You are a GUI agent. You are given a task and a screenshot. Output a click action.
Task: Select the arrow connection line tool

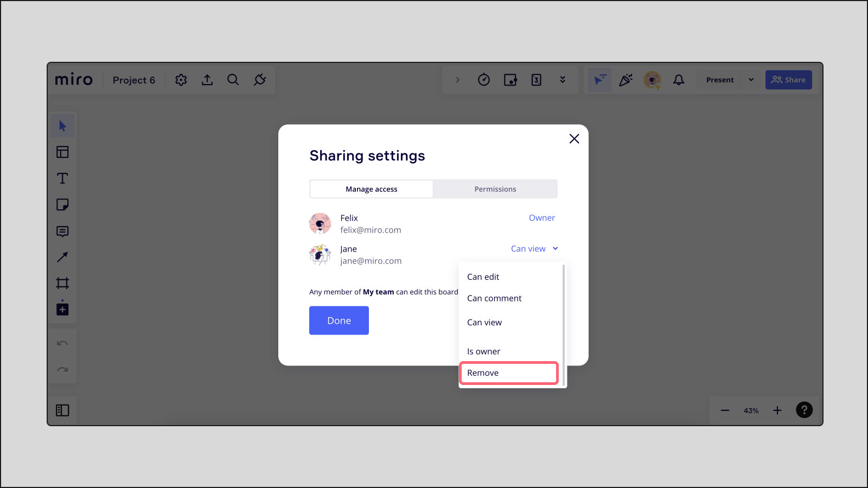pyautogui.click(x=62, y=257)
